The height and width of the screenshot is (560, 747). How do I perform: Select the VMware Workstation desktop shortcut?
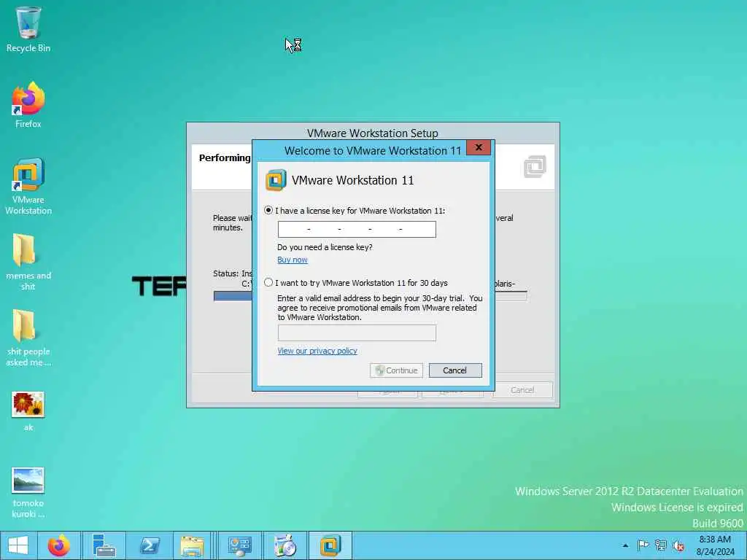[x=28, y=186]
